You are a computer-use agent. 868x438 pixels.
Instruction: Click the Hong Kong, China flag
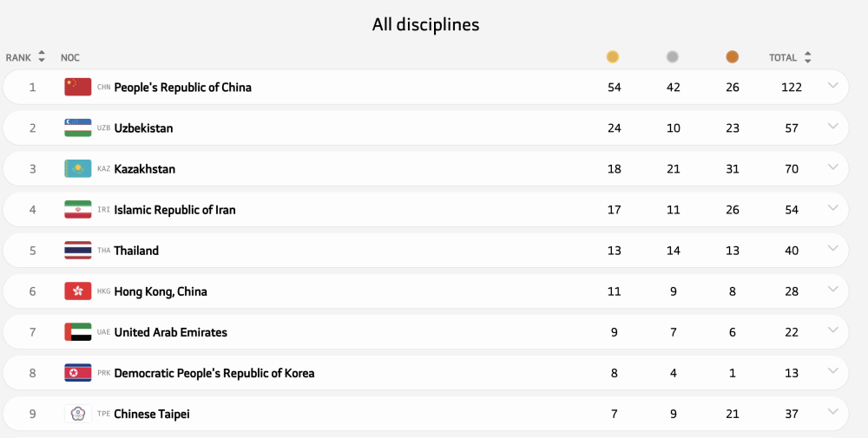pos(78,291)
